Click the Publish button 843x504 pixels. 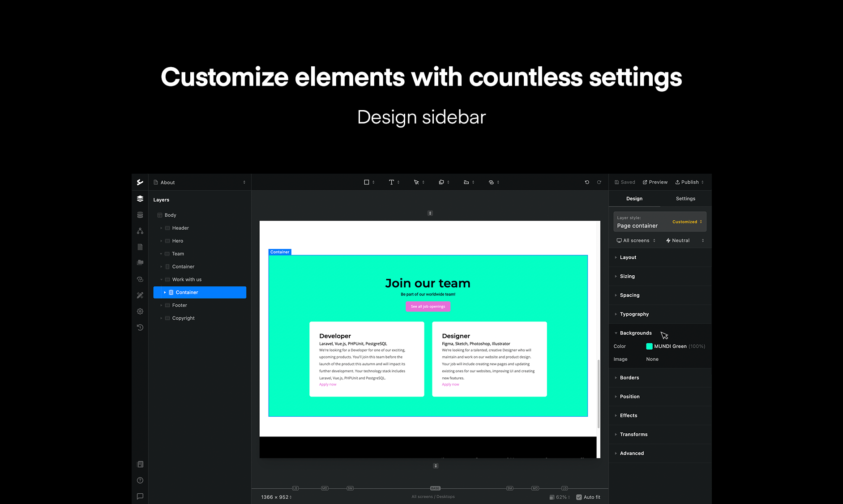point(689,182)
